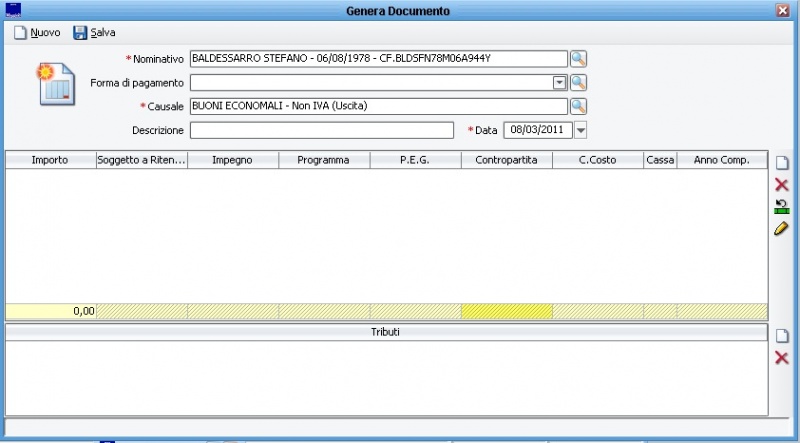Open the Causale search magnifier

click(x=578, y=106)
